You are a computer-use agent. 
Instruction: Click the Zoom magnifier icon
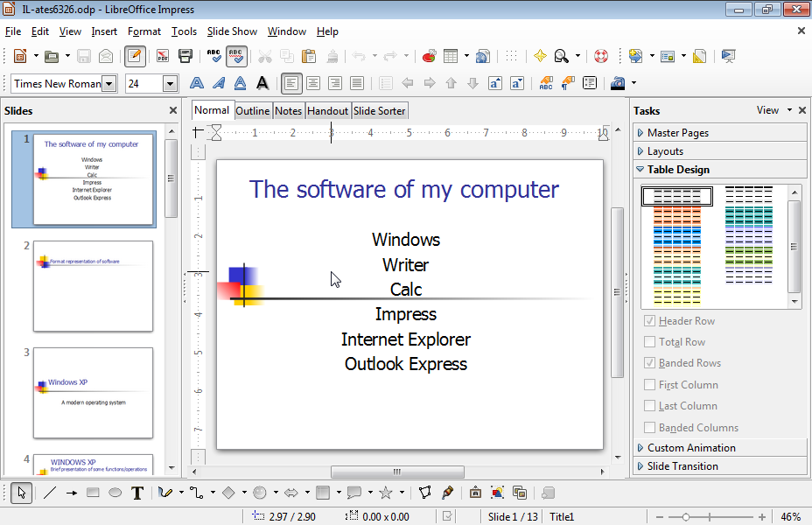[562, 56]
